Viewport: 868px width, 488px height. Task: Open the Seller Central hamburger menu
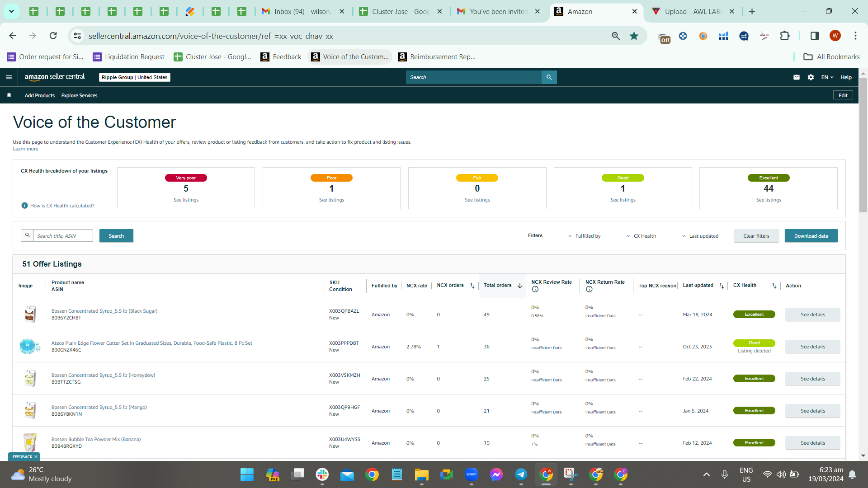click(9, 77)
